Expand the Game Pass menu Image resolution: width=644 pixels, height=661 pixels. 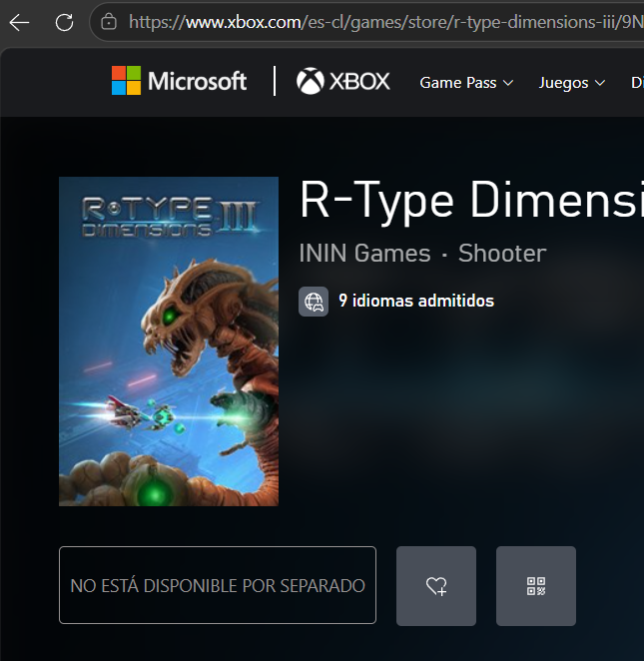[x=466, y=83]
